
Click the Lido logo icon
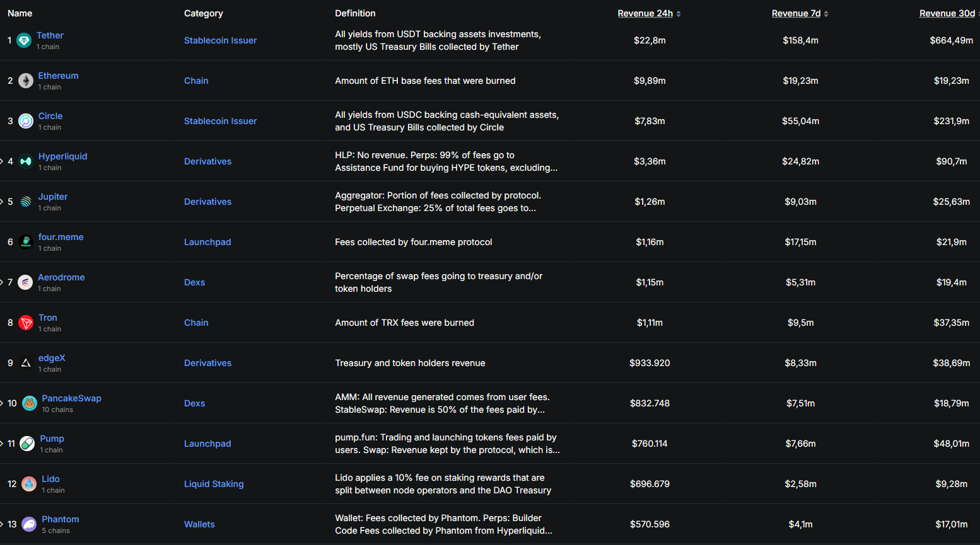click(x=30, y=484)
